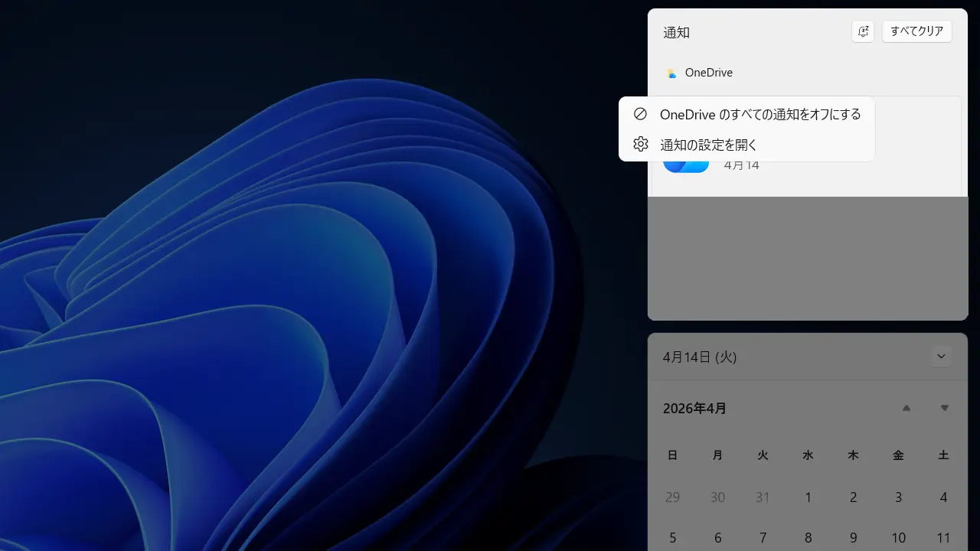This screenshot has width=980, height=551.
Task: Click the blue OneDrive cloud notification image
Action: pyautogui.click(x=685, y=165)
